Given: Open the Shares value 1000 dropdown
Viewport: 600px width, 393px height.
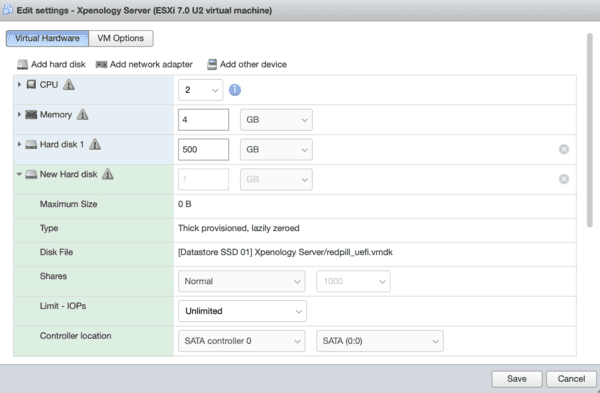Looking at the screenshot, I should pyautogui.click(x=353, y=281).
